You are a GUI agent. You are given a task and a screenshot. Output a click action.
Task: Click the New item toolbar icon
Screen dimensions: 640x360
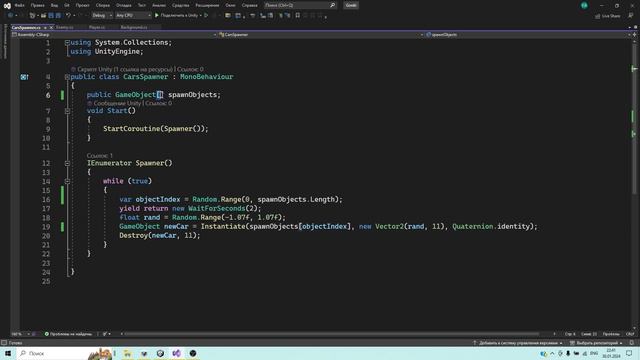click(32, 16)
